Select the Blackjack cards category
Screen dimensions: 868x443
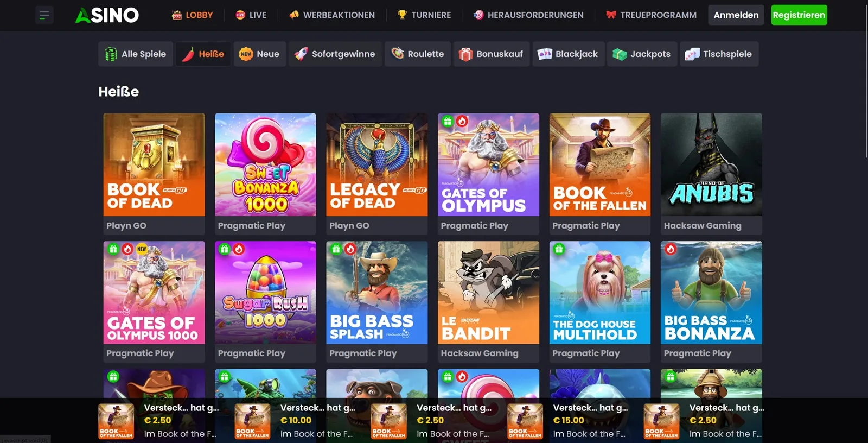coord(568,54)
